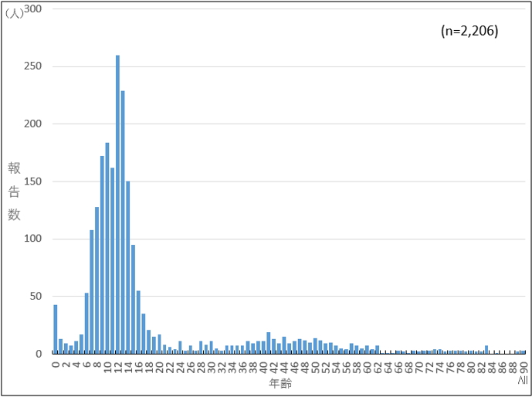Click the y-axis value 200
532x397 pixels.
pyautogui.click(x=33, y=124)
